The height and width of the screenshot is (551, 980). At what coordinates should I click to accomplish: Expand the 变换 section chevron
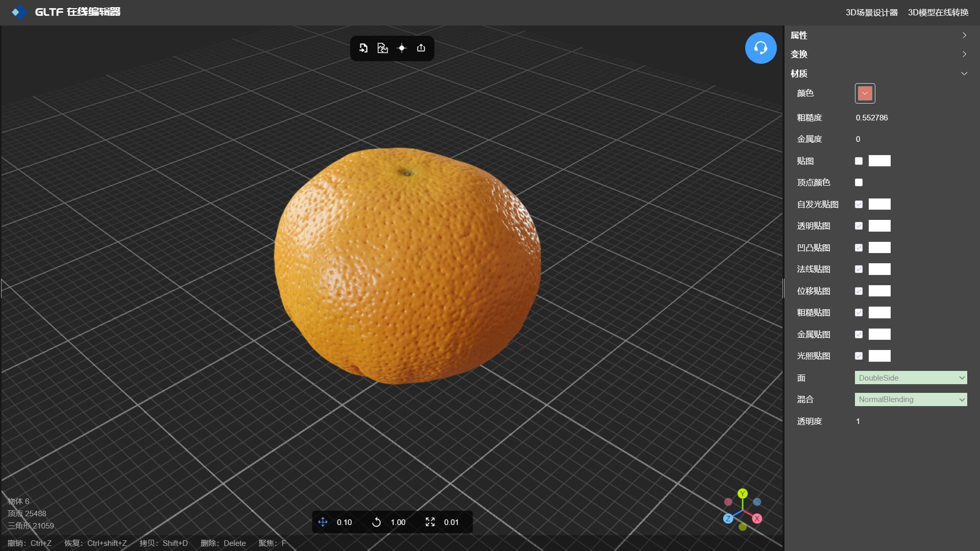point(964,54)
